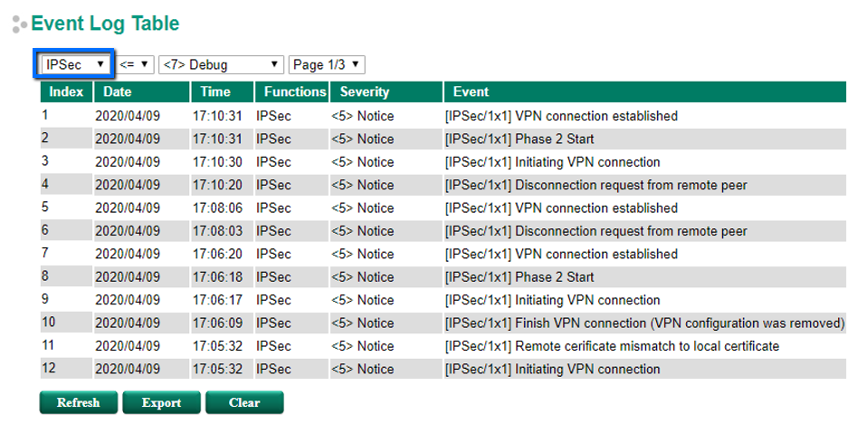Click the Time column header
868x434 pixels.
pyautogui.click(x=221, y=92)
